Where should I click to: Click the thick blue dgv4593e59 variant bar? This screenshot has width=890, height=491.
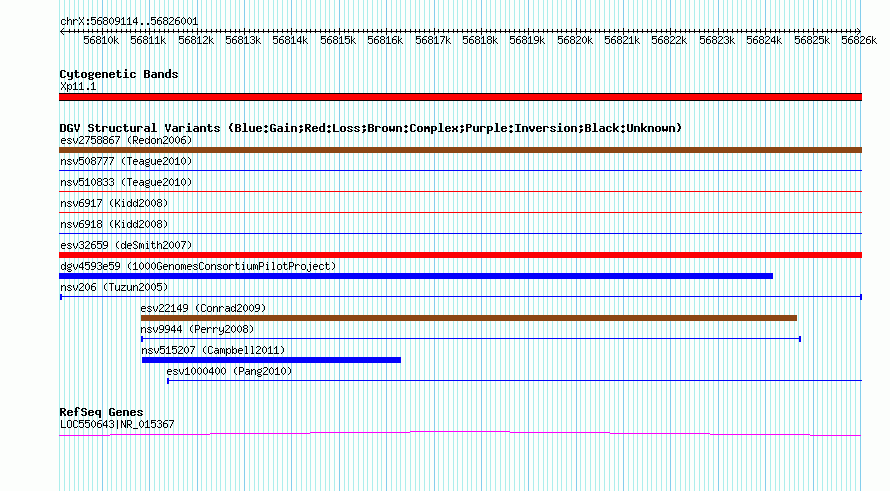[416, 276]
